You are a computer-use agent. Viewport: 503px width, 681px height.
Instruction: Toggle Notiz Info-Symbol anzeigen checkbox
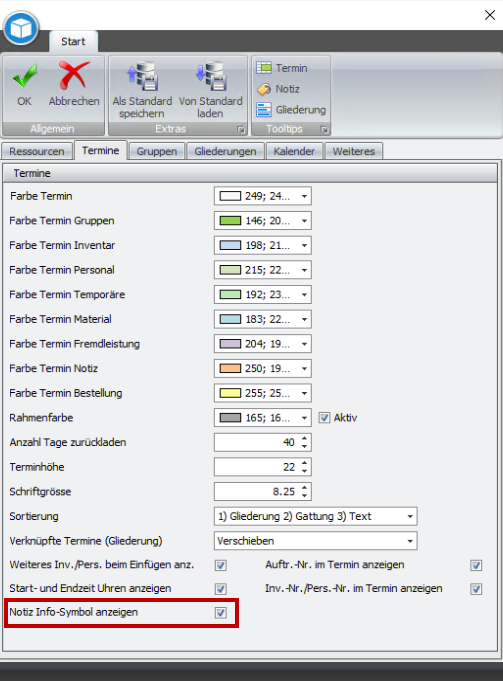click(221, 612)
